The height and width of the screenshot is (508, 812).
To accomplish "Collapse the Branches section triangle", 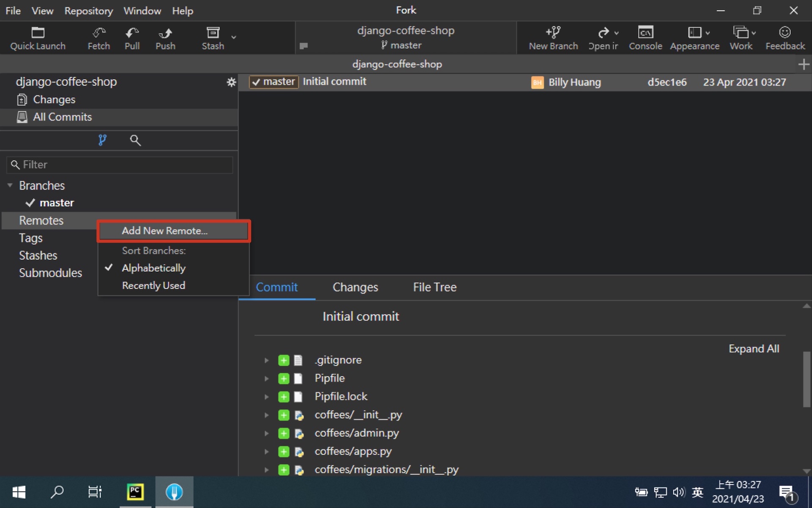I will click(x=10, y=185).
